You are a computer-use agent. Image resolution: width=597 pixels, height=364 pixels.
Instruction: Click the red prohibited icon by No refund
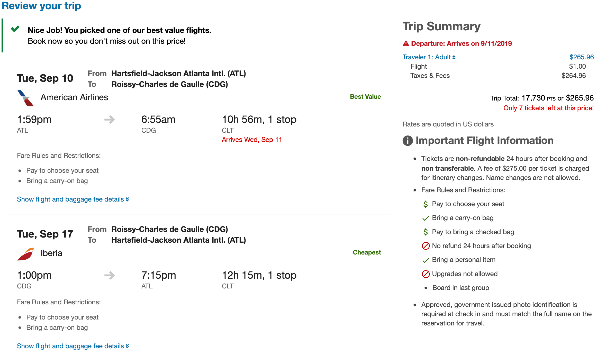[x=426, y=246]
